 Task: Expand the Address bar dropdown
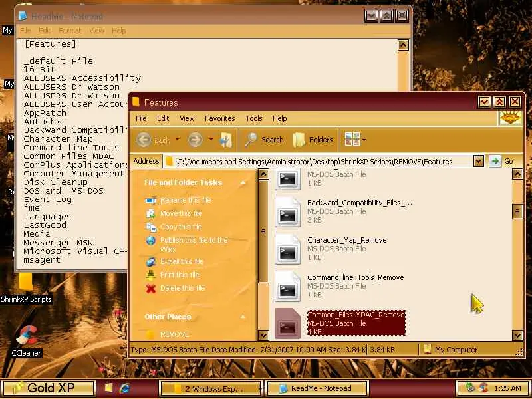coord(478,161)
